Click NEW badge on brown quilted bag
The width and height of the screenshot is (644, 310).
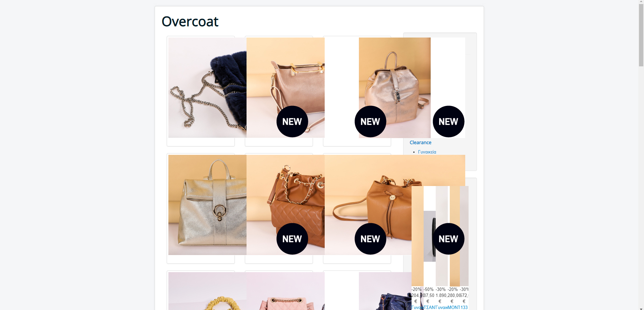pos(292,239)
